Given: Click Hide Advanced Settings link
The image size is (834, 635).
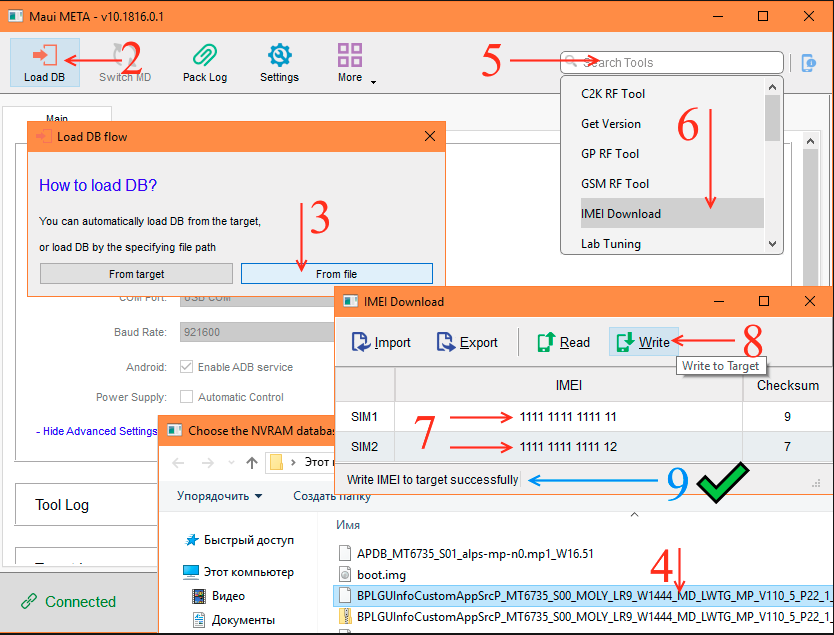Looking at the screenshot, I should 96,432.
